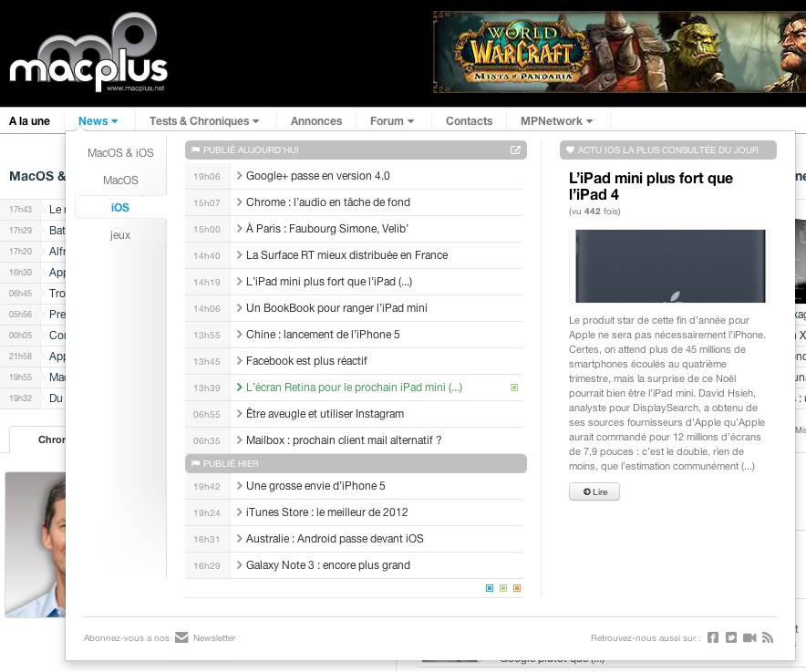Click the Facebook icon in footer

[x=713, y=637]
